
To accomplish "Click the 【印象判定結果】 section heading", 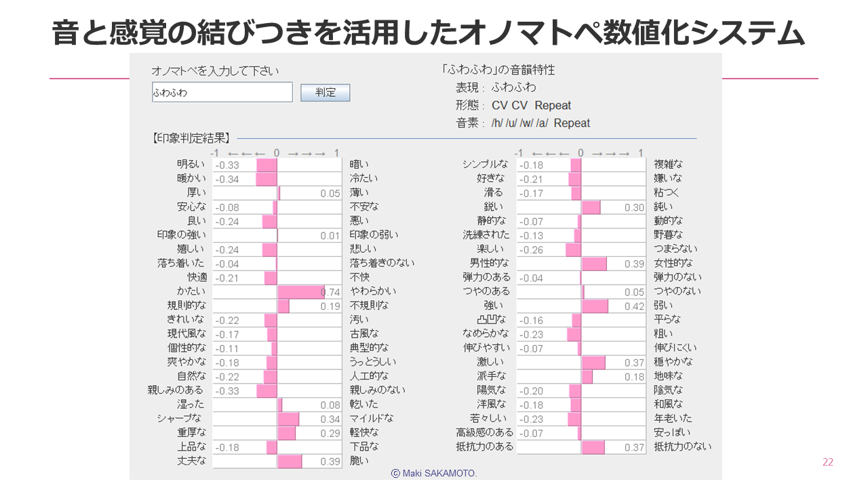I will coord(191,138).
